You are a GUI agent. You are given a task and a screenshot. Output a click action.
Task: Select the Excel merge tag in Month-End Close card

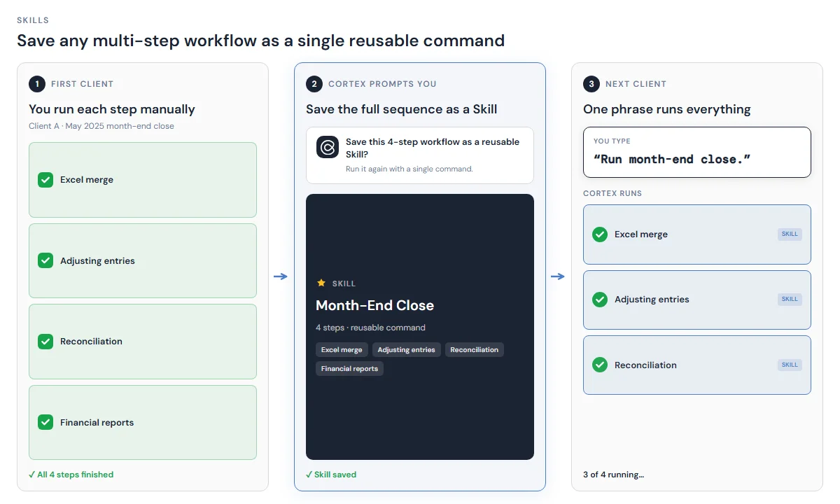tap(342, 350)
